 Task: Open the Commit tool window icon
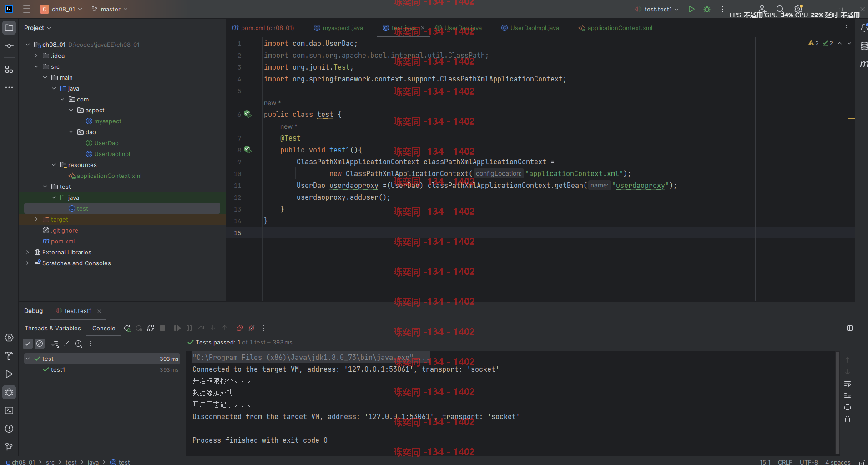pos(9,46)
